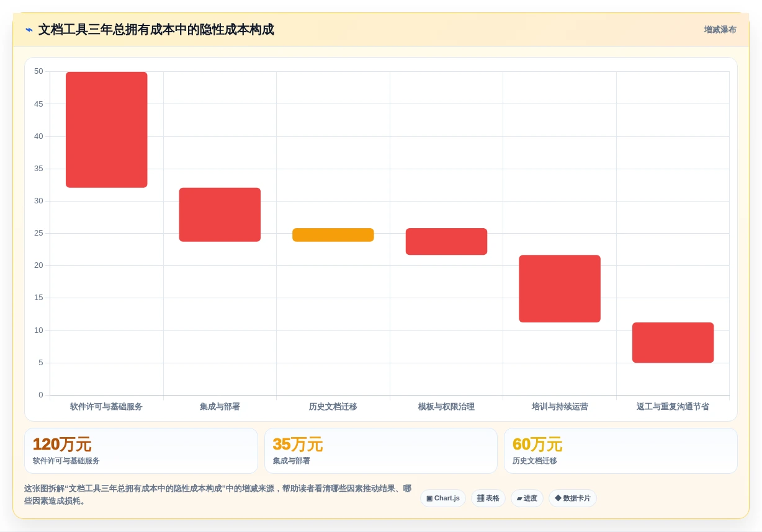The height and width of the screenshot is (532, 762).
Task: Click the x-axis label 软件许可与基础服务
Action: click(106, 407)
